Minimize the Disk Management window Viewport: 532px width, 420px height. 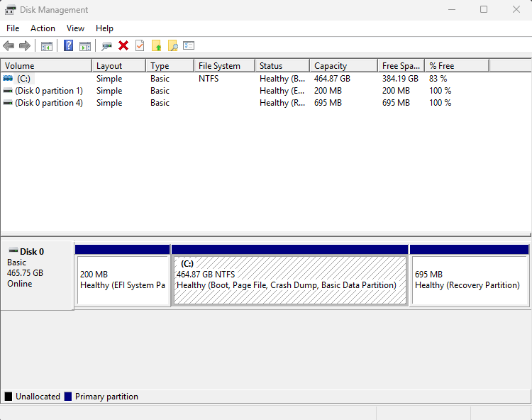pyautogui.click(x=452, y=9)
